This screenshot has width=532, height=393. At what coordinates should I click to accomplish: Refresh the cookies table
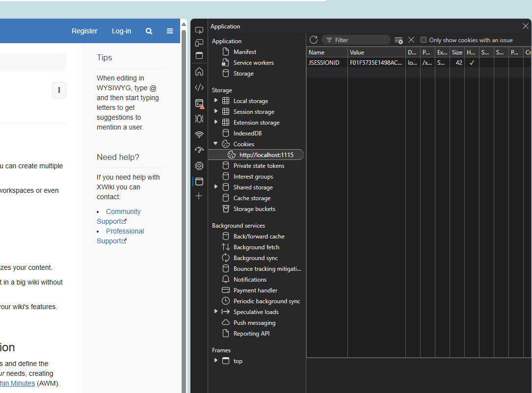click(x=314, y=40)
